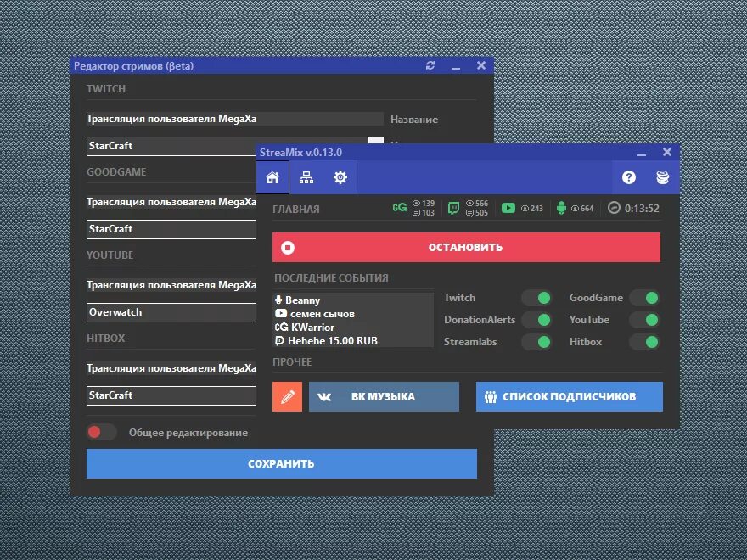Click the YOUTUBE section header
This screenshot has width=747, height=560.
(110, 255)
